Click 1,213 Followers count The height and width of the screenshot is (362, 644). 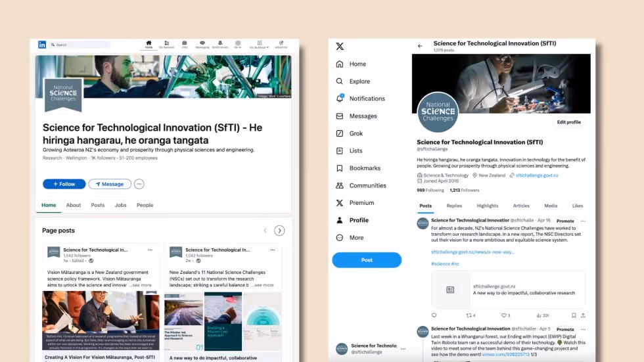[464, 191]
